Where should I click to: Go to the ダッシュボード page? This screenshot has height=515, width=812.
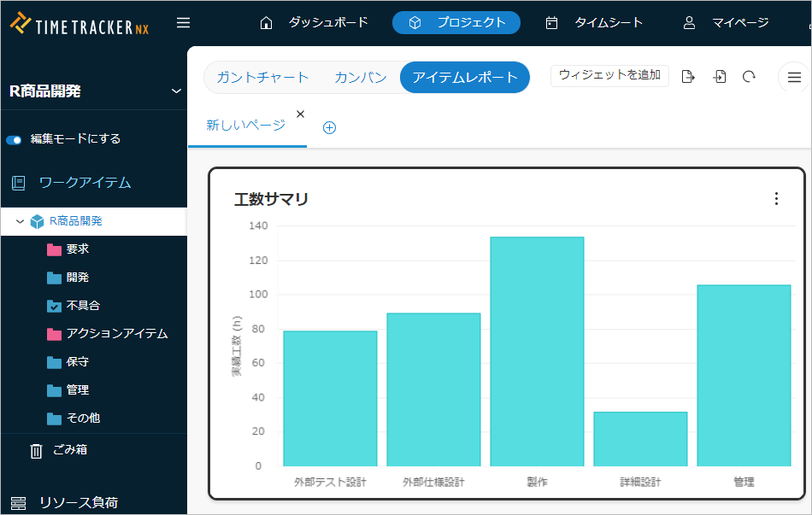315,23
